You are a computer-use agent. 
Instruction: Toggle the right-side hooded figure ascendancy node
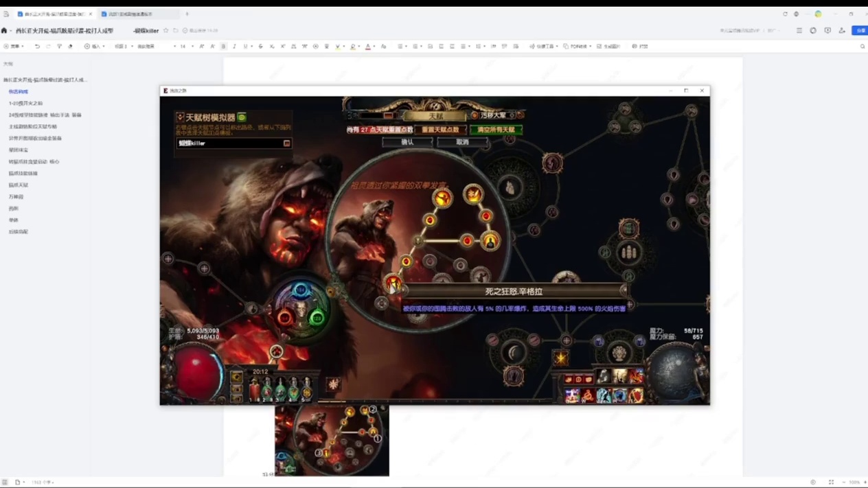point(490,241)
